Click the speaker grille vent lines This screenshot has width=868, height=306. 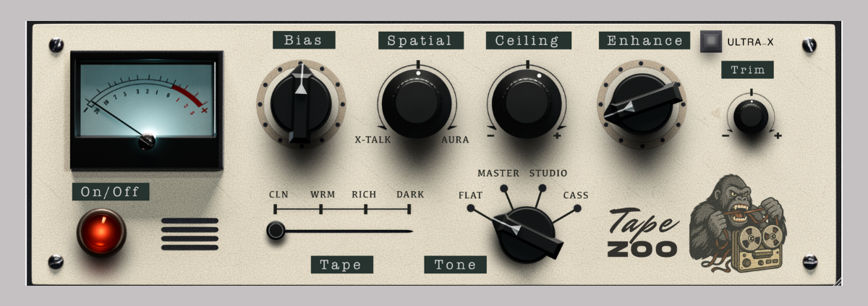click(190, 234)
